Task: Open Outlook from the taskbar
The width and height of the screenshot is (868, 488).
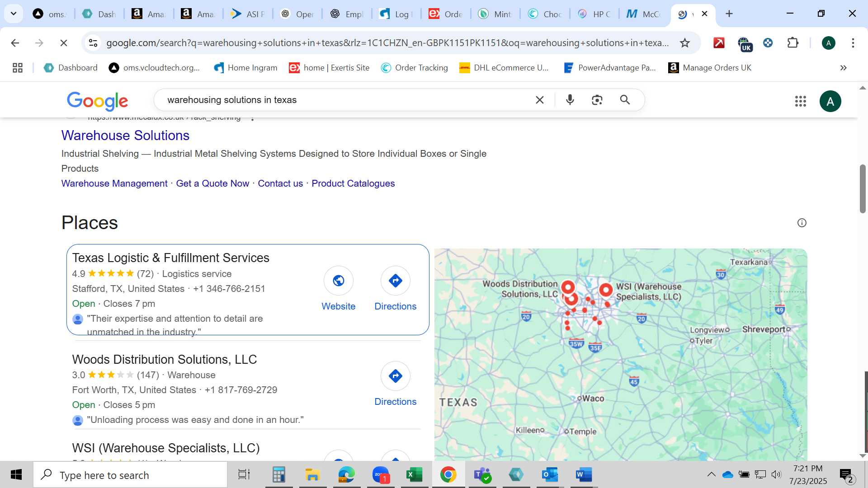Action: (x=550, y=474)
